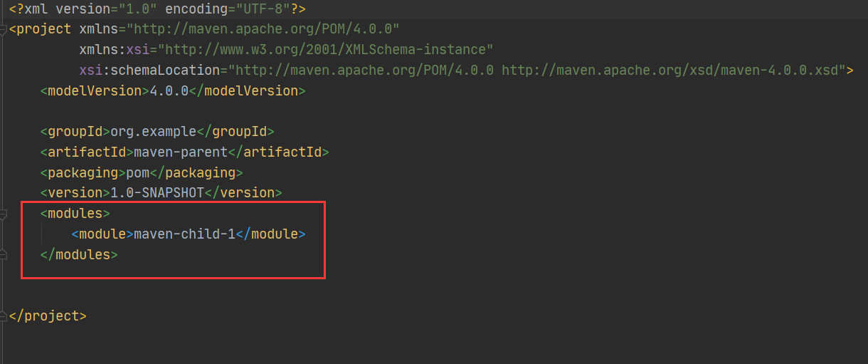Click the closing project tag
This screenshot has width=868, height=364.
pyautogui.click(x=48, y=316)
